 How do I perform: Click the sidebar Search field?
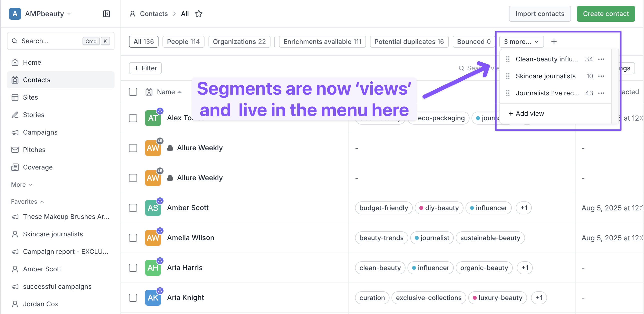[x=50, y=41]
